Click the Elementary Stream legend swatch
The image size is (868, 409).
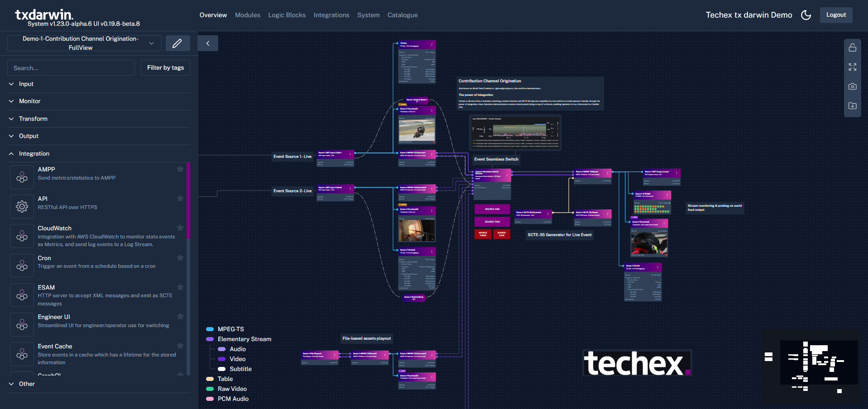(210, 339)
